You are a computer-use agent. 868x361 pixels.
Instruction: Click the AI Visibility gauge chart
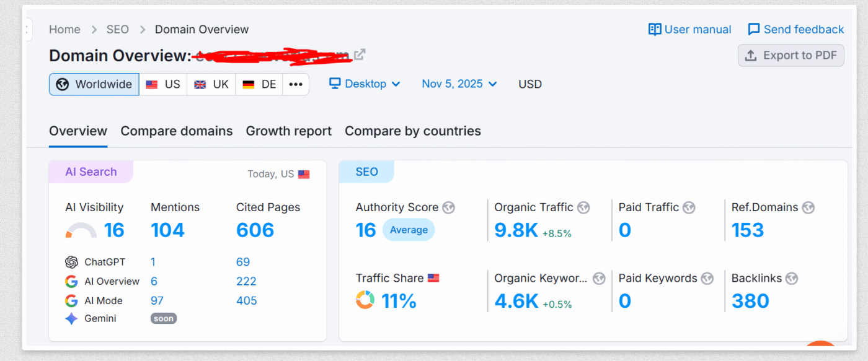click(x=81, y=231)
